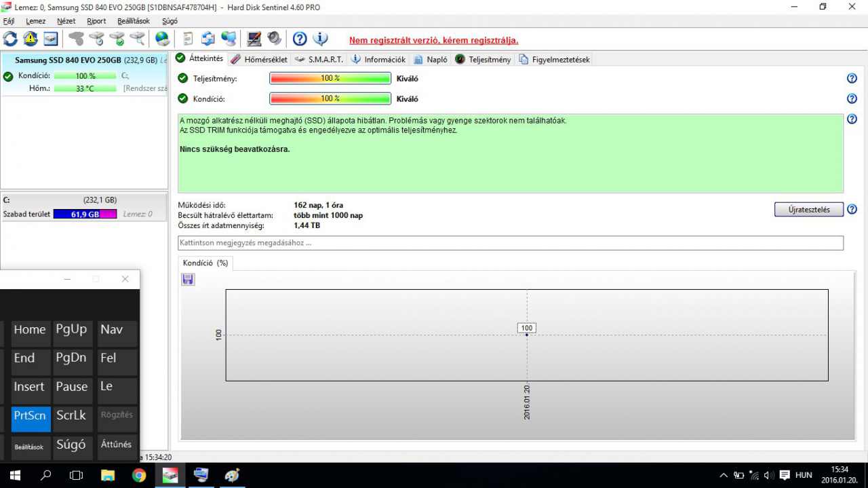Click the blue question-mark help toolbar icon
The height and width of the screenshot is (488, 868).
[x=300, y=39]
